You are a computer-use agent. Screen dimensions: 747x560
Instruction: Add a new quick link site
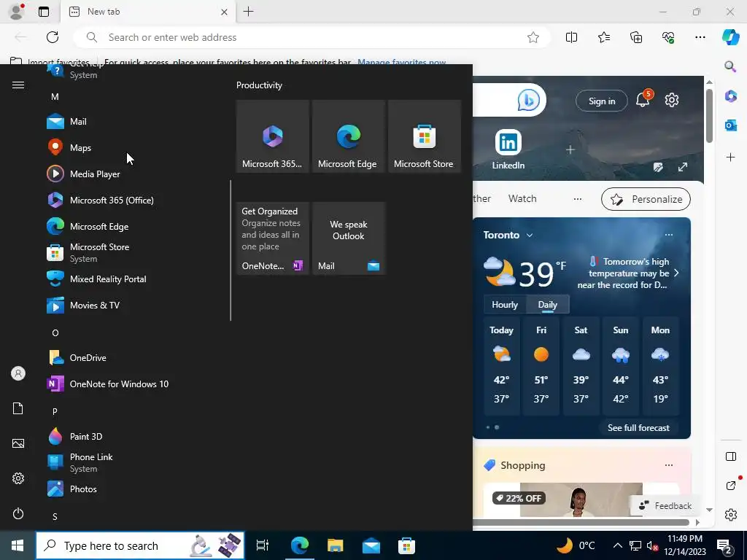(570, 150)
